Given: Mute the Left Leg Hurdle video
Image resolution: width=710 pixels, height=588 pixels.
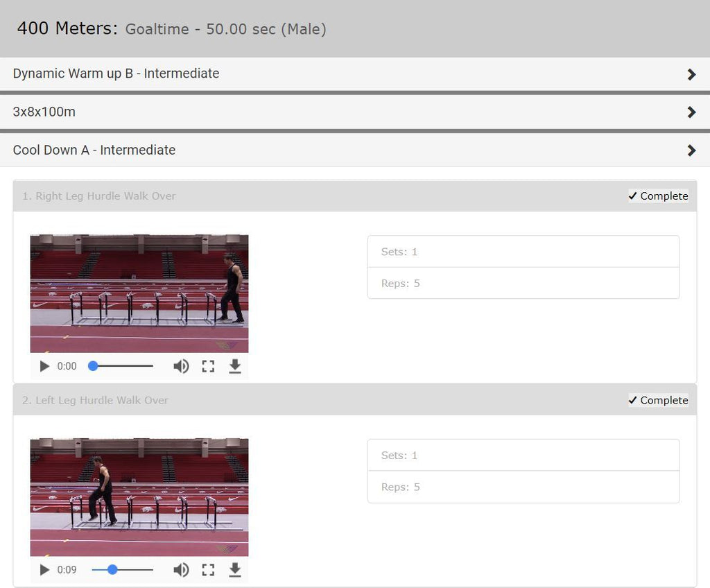Looking at the screenshot, I should [181, 569].
